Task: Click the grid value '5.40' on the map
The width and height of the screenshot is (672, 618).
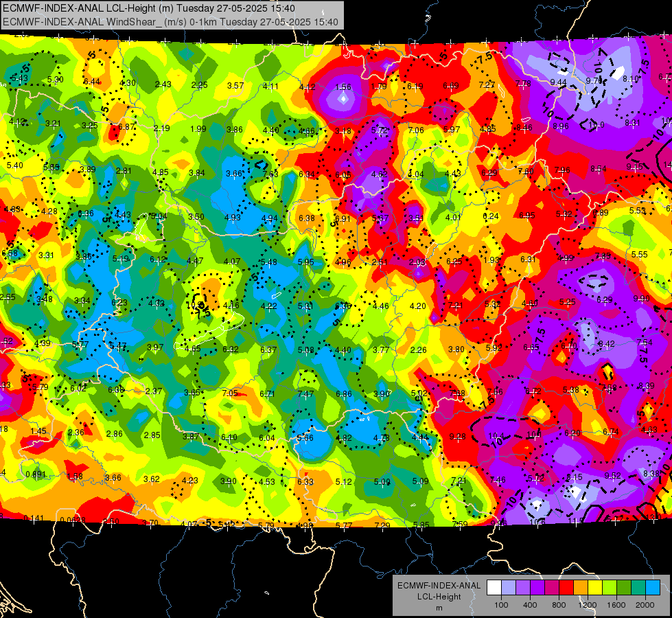Action: tap(15, 165)
